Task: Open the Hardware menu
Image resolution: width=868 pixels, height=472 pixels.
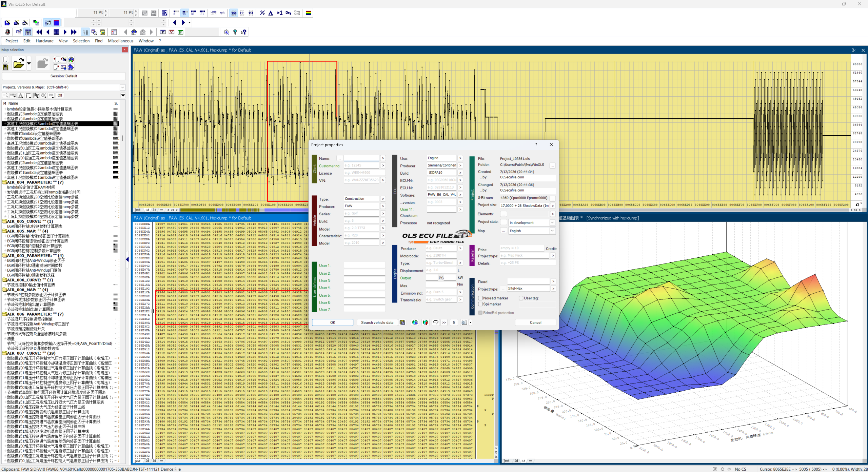Action: (44, 41)
